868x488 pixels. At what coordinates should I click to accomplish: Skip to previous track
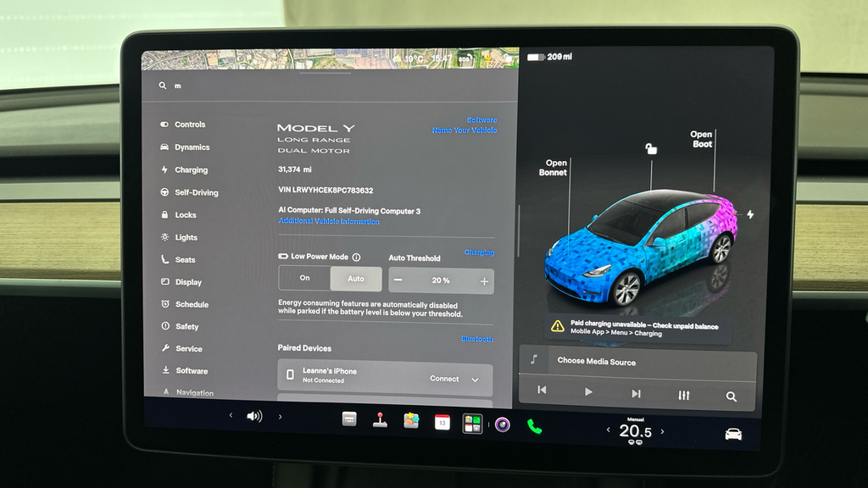tap(542, 390)
